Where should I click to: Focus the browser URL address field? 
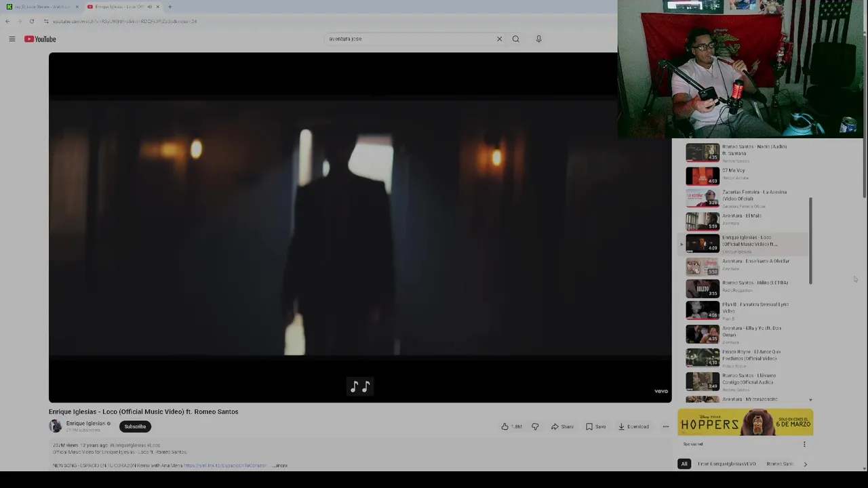coord(325,22)
